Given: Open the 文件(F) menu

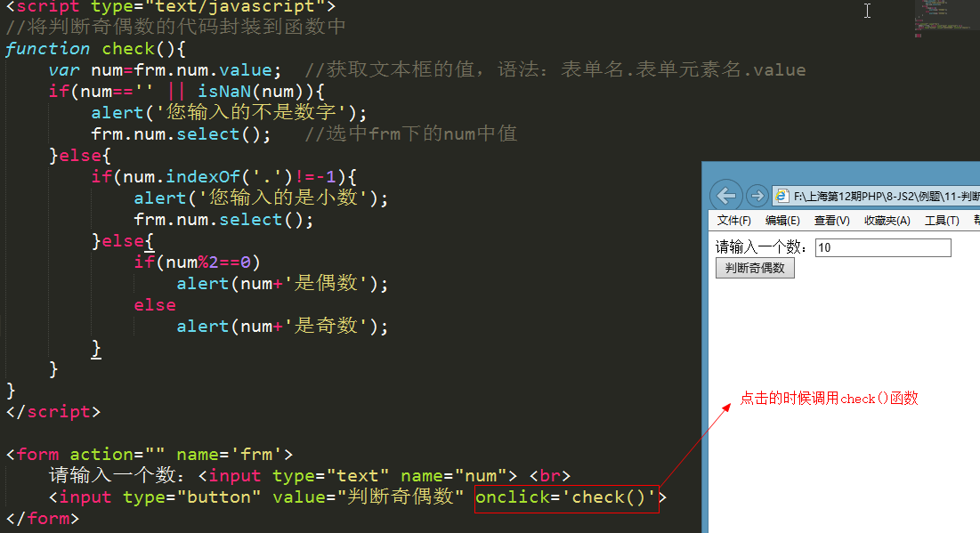Looking at the screenshot, I should [x=734, y=221].
